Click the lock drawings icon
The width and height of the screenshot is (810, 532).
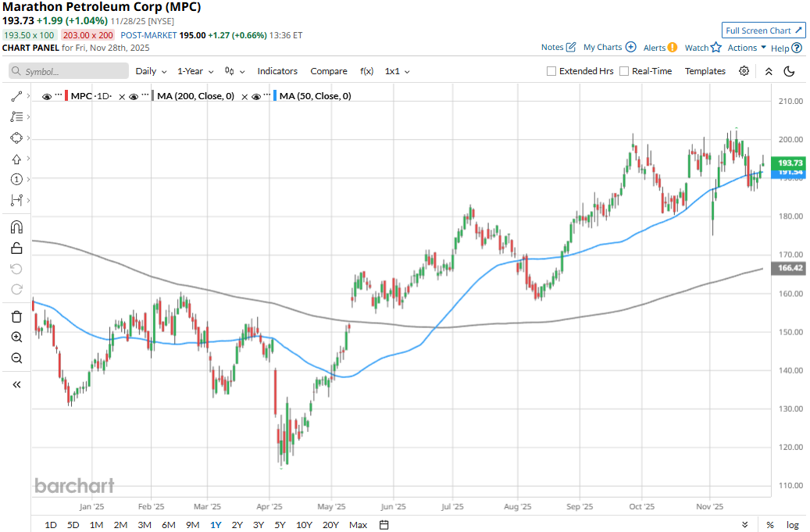[16, 248]
